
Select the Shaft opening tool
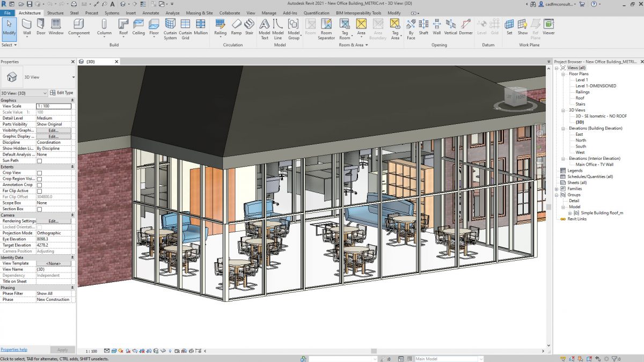coord(423,27)
